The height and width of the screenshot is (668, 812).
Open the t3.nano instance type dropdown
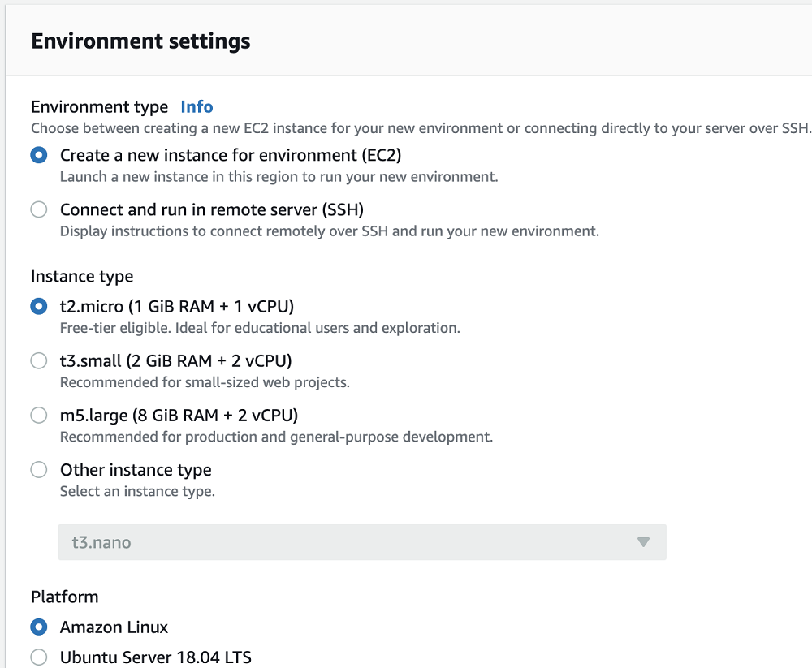pyautogui.click(x=361, y=542)
